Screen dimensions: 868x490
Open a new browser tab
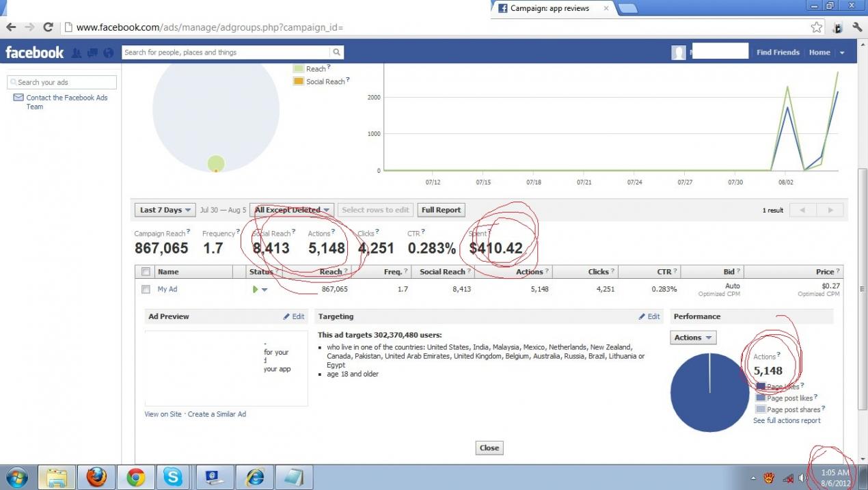click(x=627, y=8)
